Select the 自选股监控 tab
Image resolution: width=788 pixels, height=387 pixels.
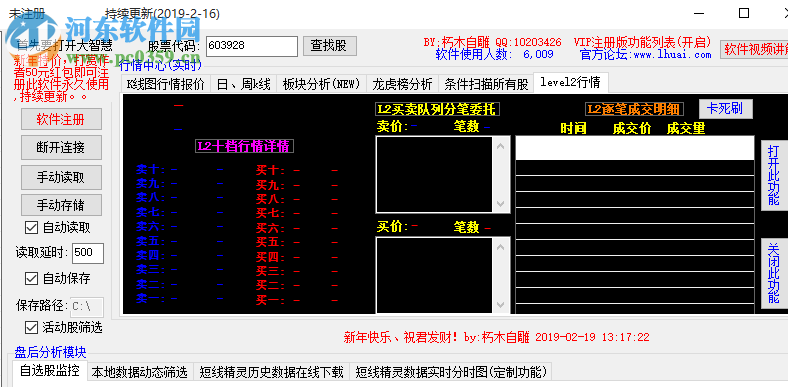[49, 371]
